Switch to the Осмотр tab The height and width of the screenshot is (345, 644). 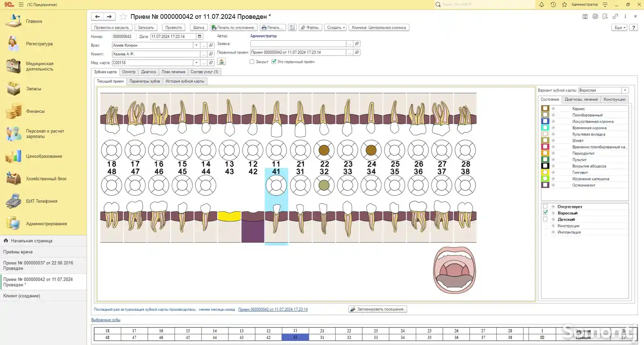(x=129, y=72)
